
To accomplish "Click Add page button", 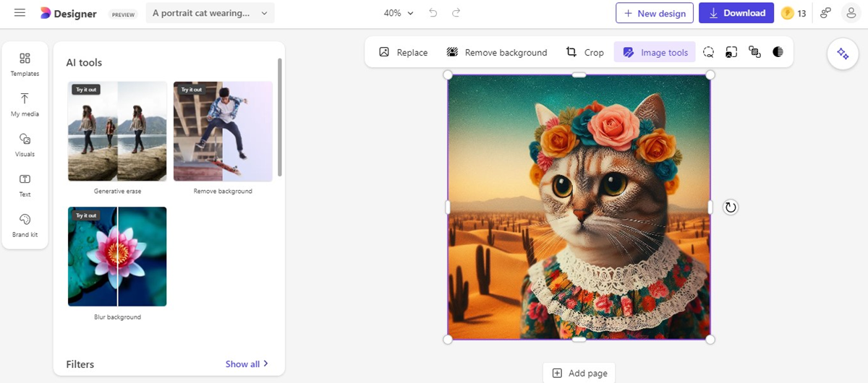I will [579, 373].
